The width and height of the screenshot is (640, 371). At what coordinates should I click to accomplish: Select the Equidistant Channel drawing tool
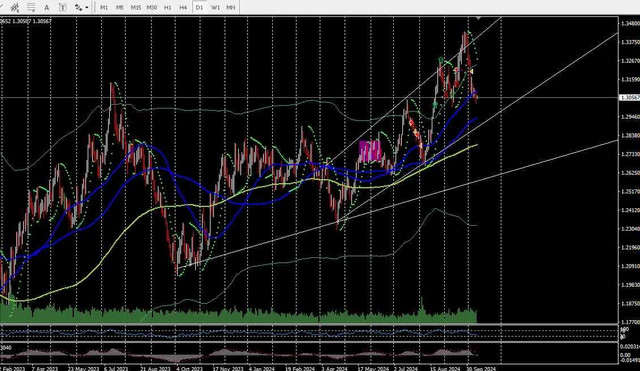pyautogui.click(x=15, y=7)
